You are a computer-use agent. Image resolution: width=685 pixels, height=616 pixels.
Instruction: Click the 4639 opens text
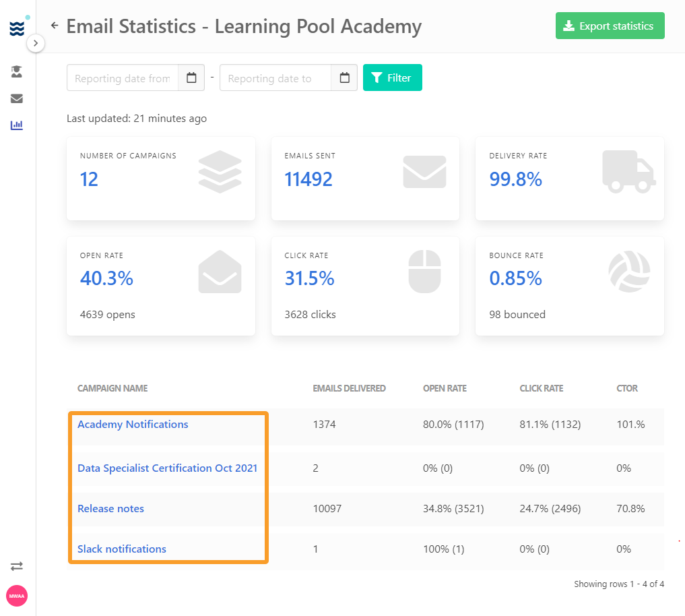pyautogui.click(x=108, y=314)
